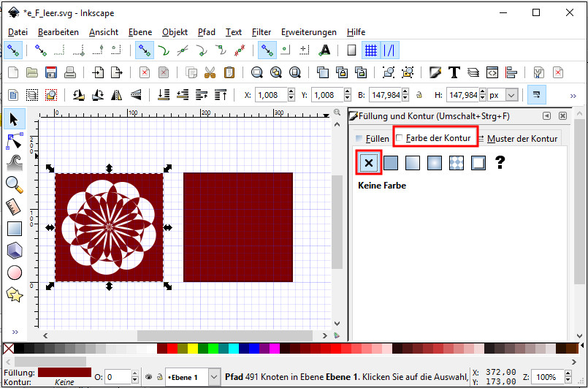
Task: Open the Datei menu
Action: coord(18,32)
